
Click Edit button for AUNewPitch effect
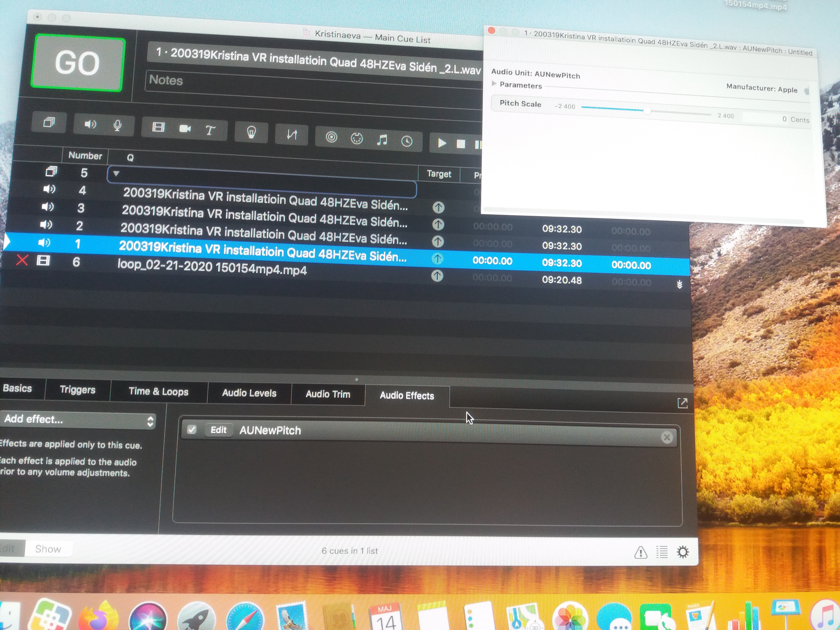tap(218, 430)
